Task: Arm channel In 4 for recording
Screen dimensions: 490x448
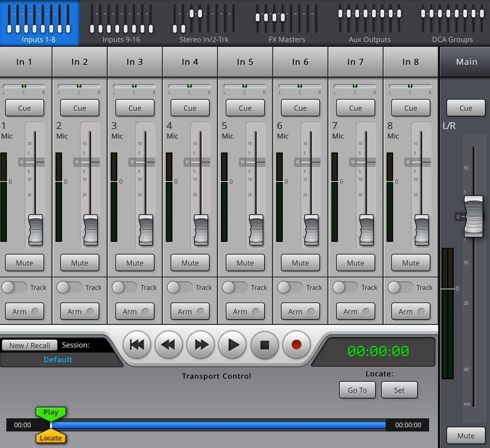Action: 190,312
